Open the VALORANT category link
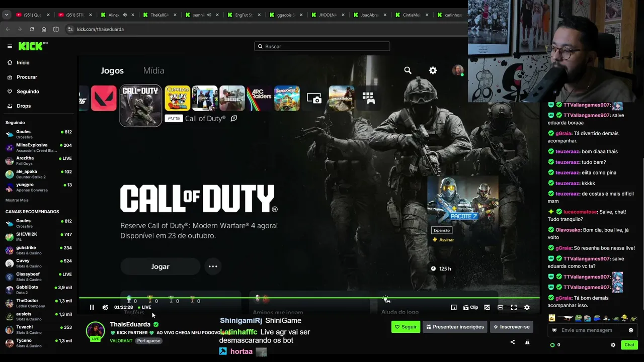Screen dimensions: 644x362 pos(121,341)
